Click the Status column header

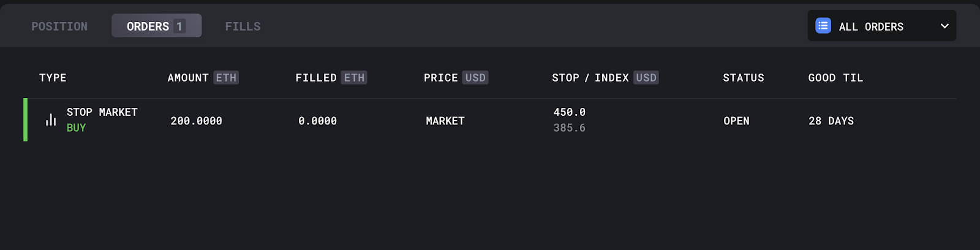point(744,78)
